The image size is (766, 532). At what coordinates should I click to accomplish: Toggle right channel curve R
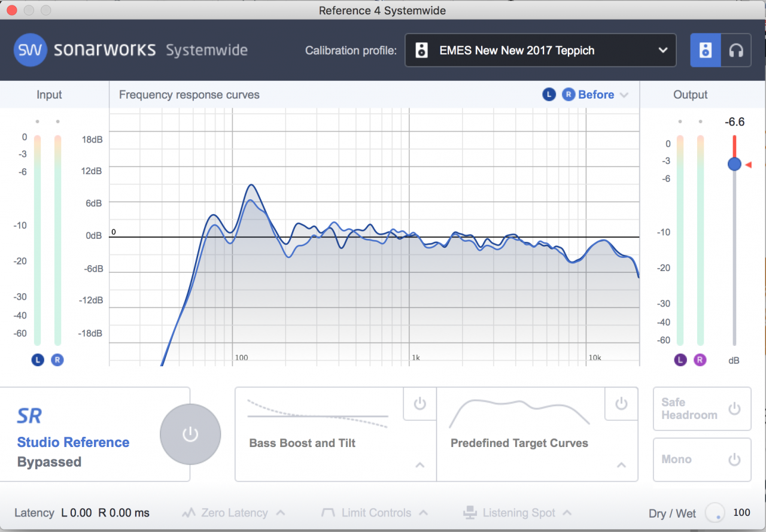[568, 95]
